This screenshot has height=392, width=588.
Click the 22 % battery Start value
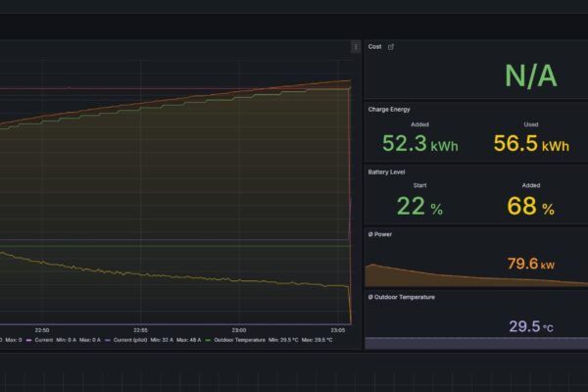coord(419,208)
